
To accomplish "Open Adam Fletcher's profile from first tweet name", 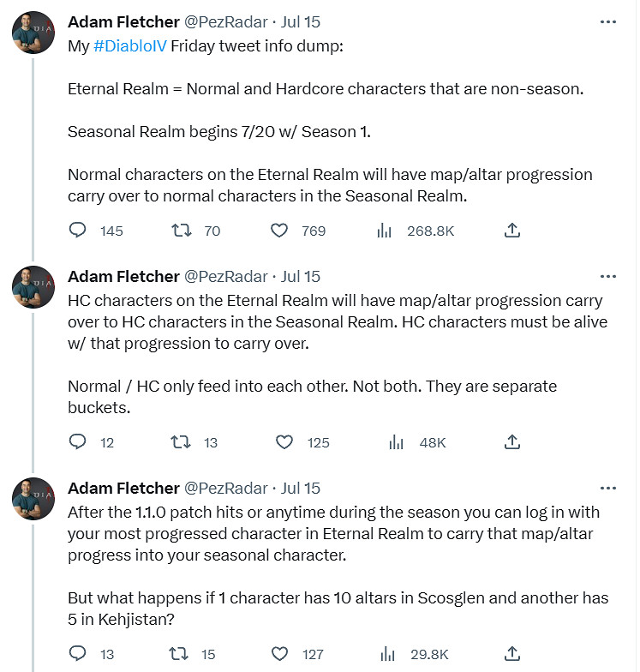I will point(123,21).
